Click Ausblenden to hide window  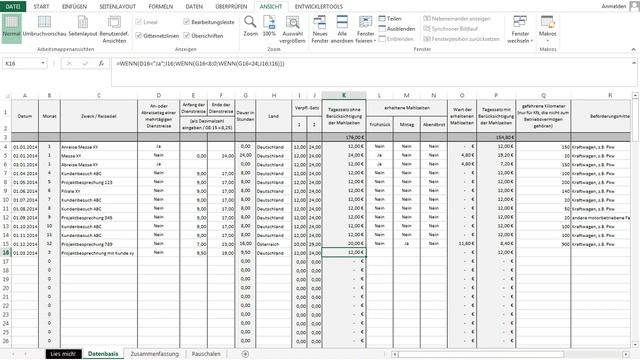click(397, 29)
